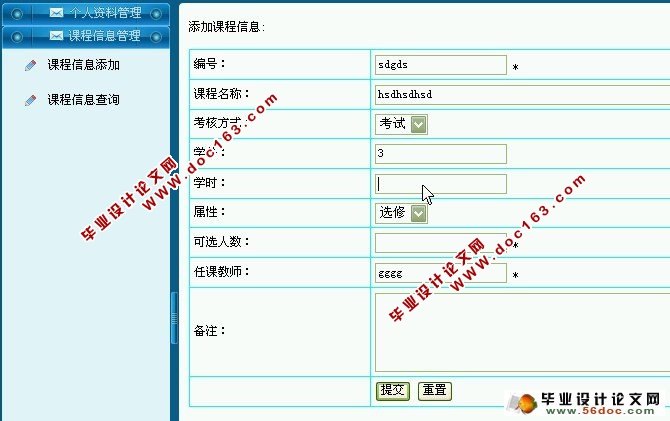Screen dimensions: 670x421
Task: Click the 可选人数 label text
Action: click(221, 242)
